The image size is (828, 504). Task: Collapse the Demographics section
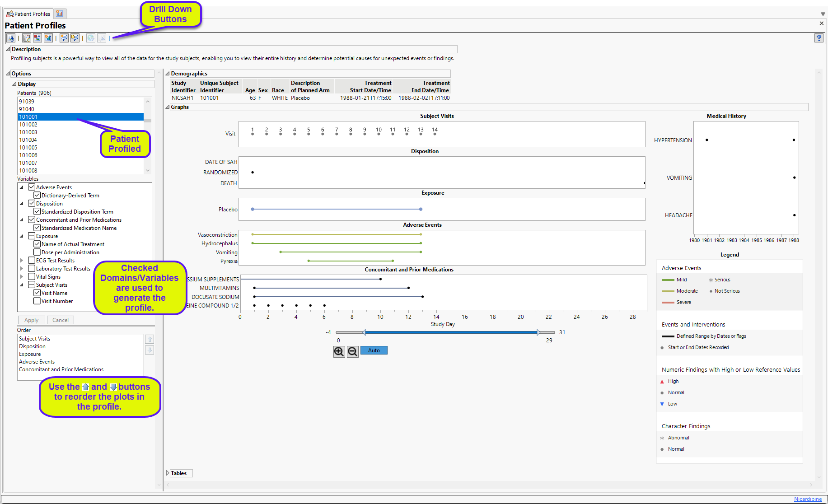point(168,74)
